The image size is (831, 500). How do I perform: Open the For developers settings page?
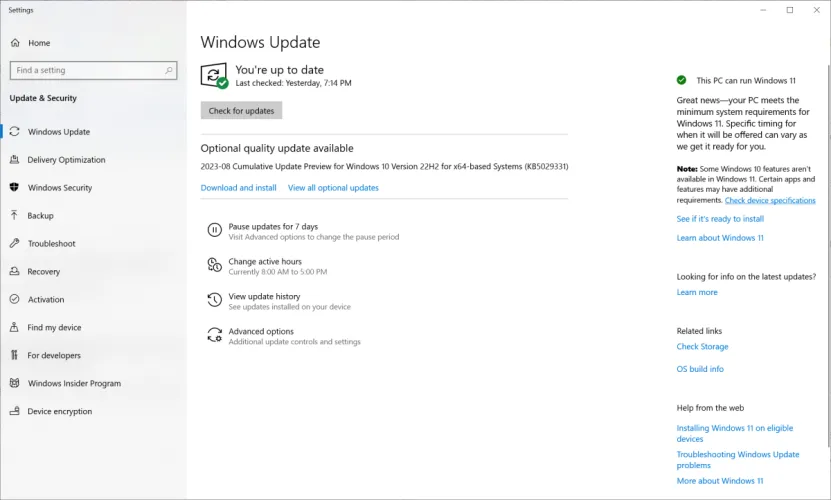tap(54, 356)
